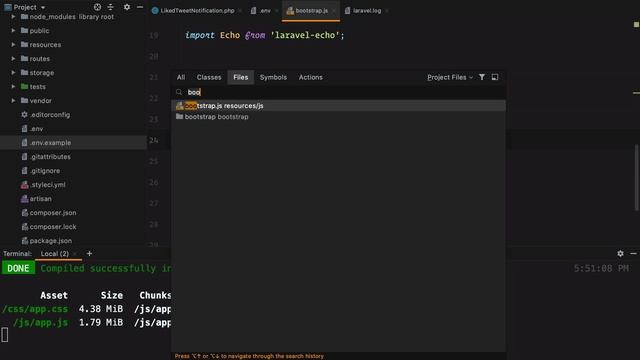
Task: Close the Local (2) terminal tab
Action: point(75,254)
